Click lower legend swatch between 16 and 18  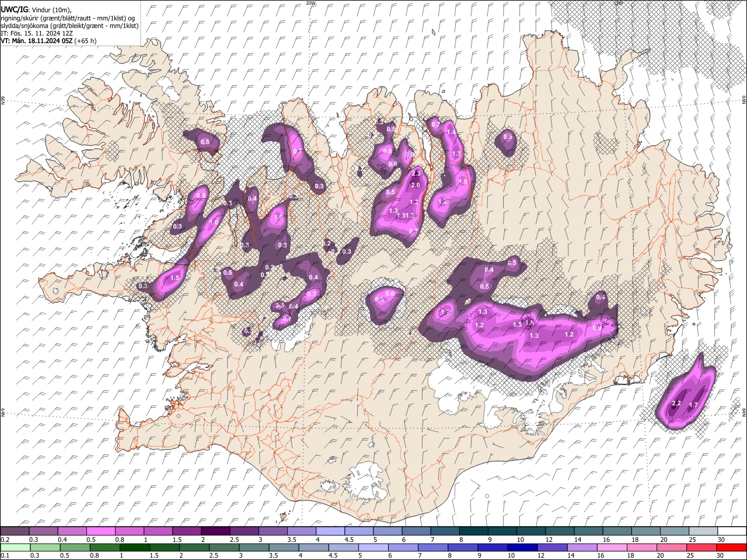coord(612,547)
